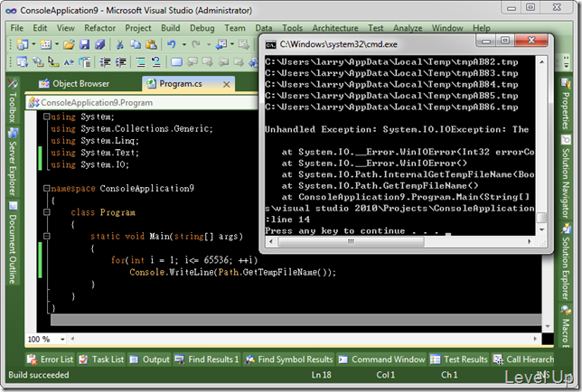Image resolution: width=582 pixels, height=392 pixels.
Task: Close the Program.cs tab
Action: 227,85
